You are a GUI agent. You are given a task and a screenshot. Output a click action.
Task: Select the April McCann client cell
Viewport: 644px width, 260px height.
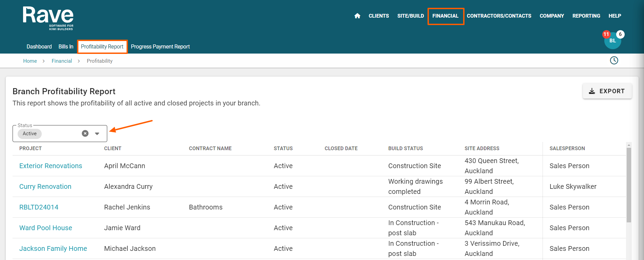(125, 166)
